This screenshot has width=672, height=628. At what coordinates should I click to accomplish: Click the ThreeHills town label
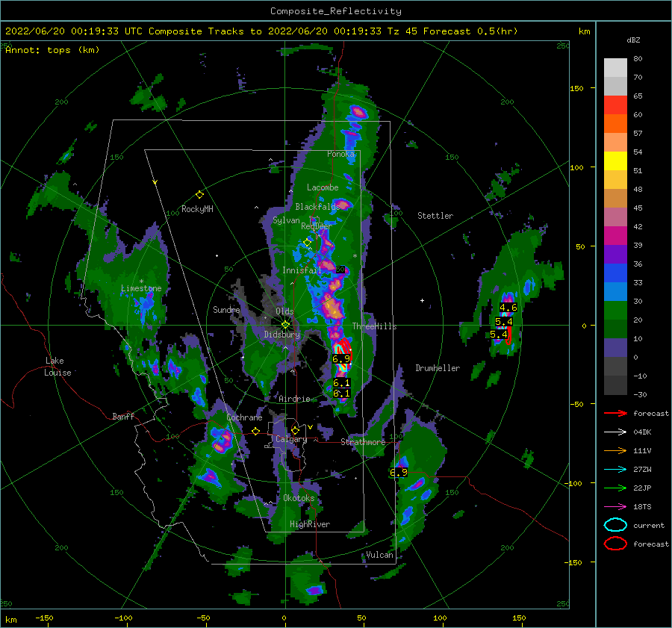click(374, 326)
